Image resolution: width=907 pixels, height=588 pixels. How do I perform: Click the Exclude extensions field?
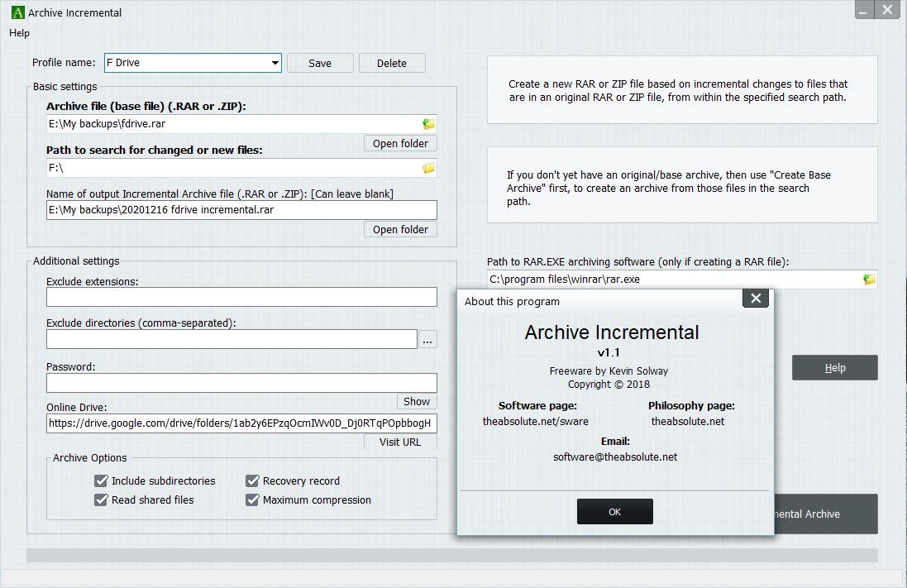(x=241, y=297)
